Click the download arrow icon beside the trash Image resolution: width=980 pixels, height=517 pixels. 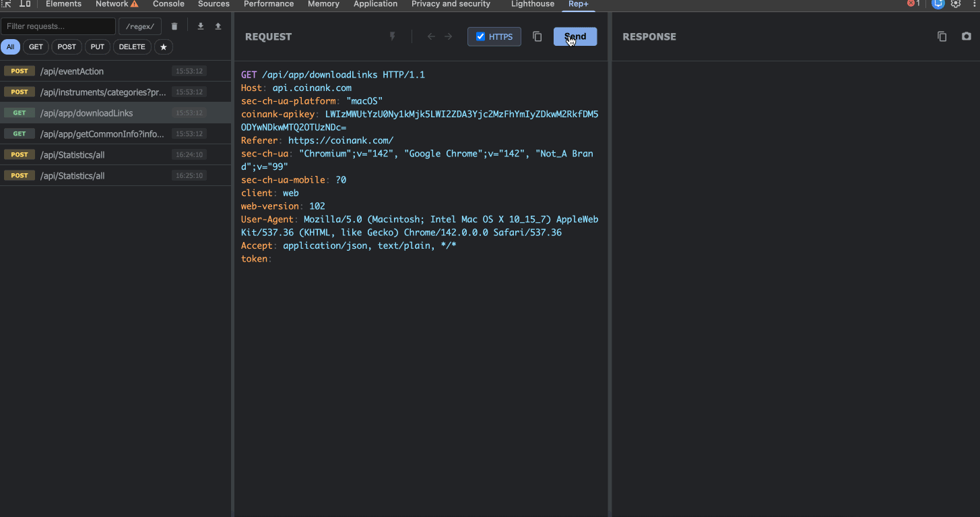tap(200, 26)
